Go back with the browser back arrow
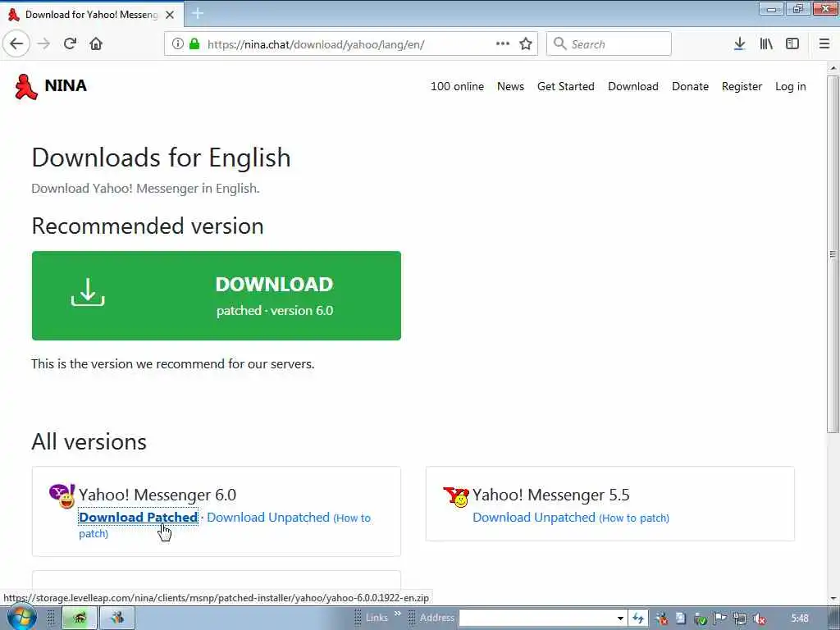The image size is (840, 630). 16,43
